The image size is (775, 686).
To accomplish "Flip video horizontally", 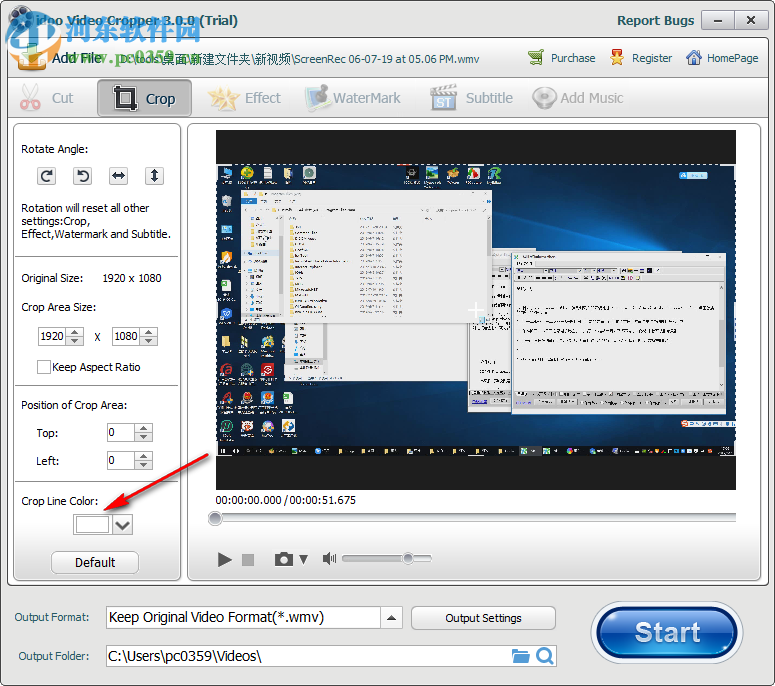I will tap(119, 176).
